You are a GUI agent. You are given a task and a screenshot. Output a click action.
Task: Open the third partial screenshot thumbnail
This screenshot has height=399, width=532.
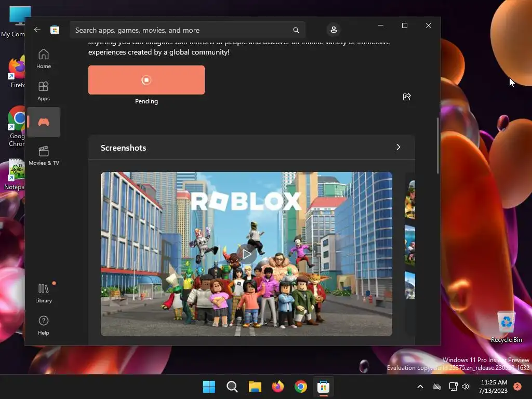(410, 285)
